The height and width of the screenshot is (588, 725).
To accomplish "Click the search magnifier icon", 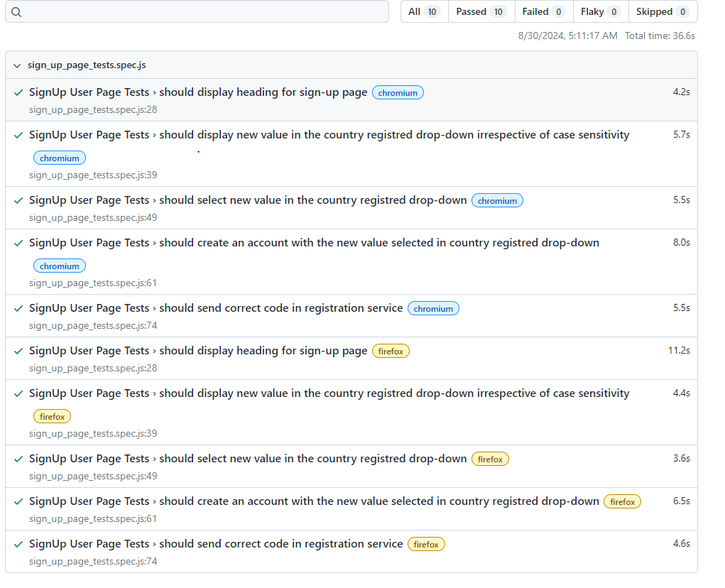I will [16, 12].
